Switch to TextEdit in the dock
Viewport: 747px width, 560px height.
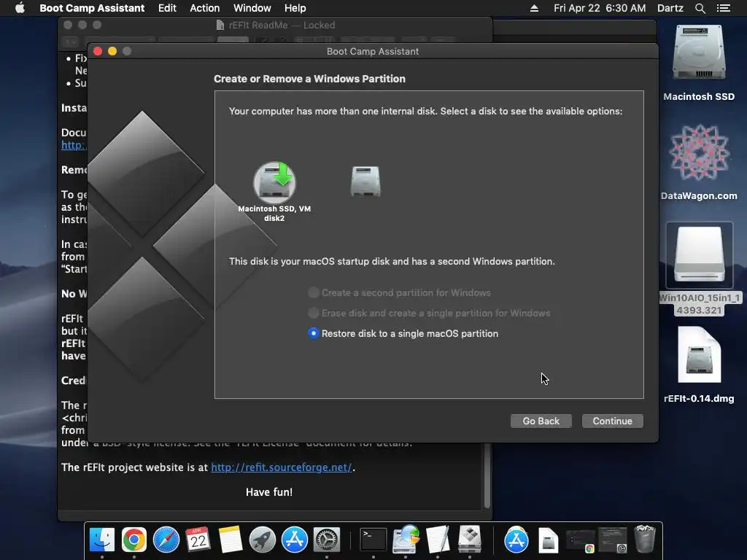click(x=438, y=540)
